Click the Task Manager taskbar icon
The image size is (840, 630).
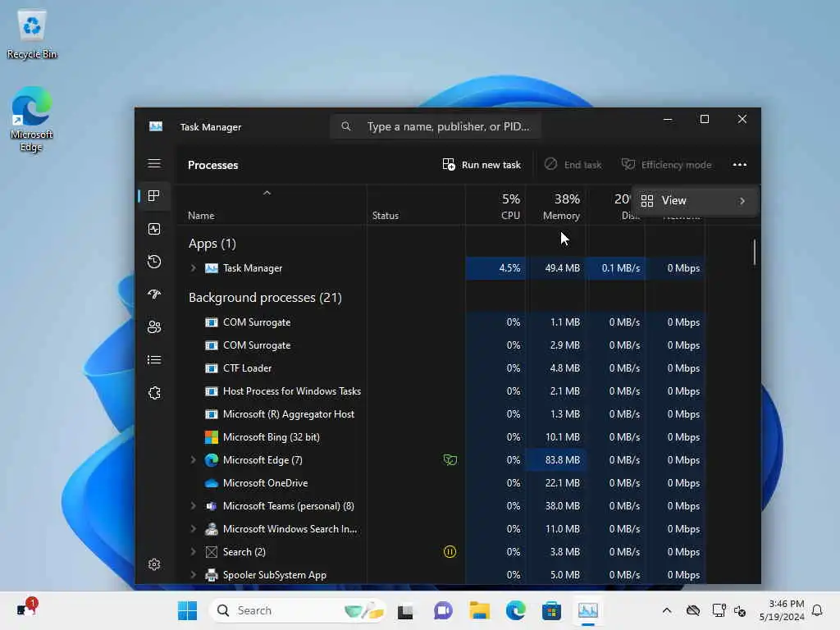pyautogui.click(x=587, y=610)
